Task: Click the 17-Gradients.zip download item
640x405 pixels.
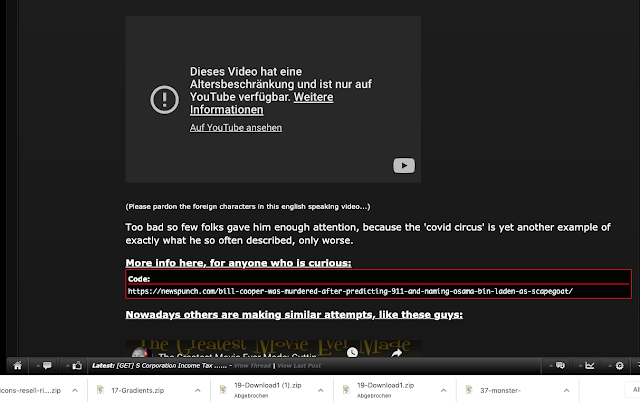Action: click(x=149, y=390)
